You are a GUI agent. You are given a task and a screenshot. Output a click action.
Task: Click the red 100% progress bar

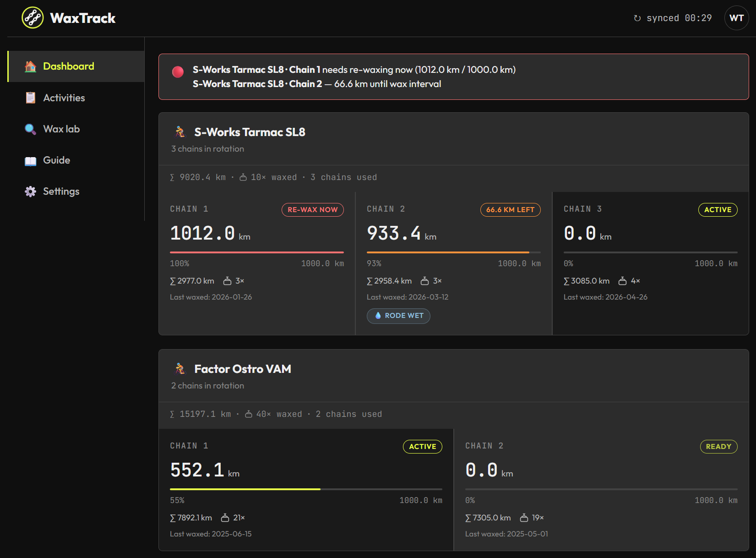tap(257, 252)
